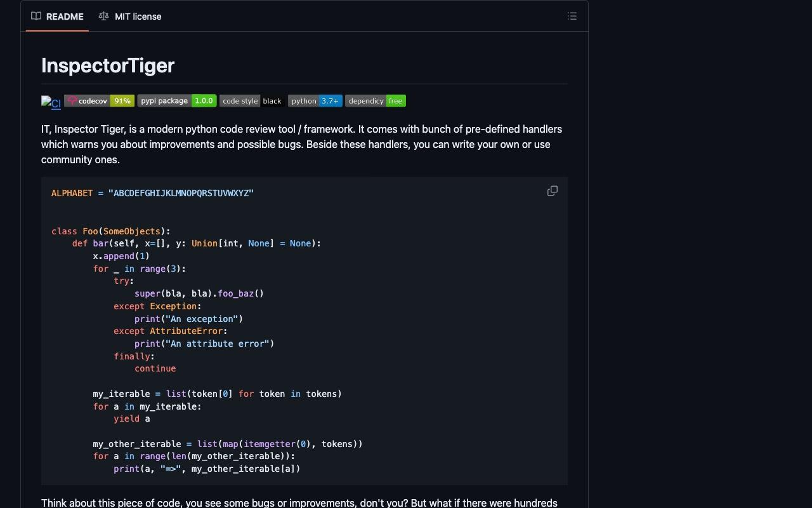Copy the code block with copy icon
812x508 pixels.
553,191
